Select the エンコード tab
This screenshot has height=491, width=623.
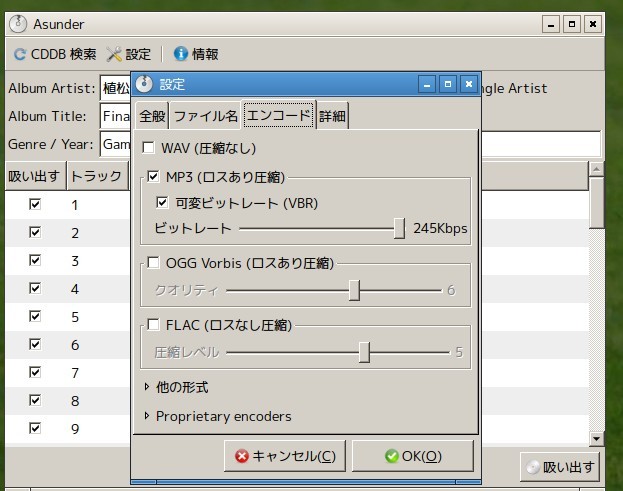(x=279, y=115)
